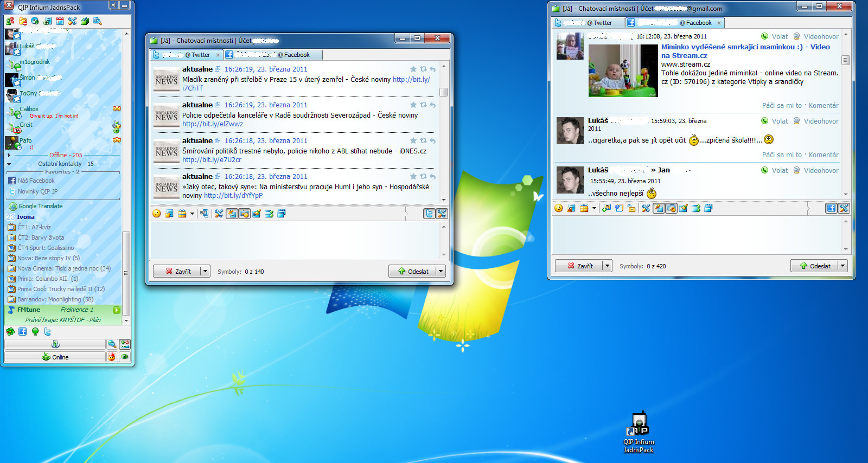Click the gift icon in Twitter chat toolbar
868x463 pixels.
point(182,214)
